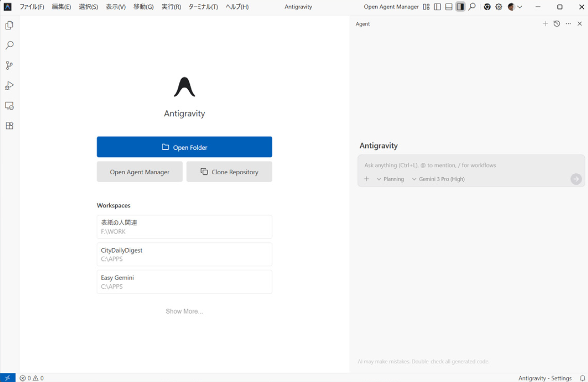The height and width of the screenshot is (382, 588).
Task: Start a new agent conversation with plus icon
Action: [x=545, y=24]
